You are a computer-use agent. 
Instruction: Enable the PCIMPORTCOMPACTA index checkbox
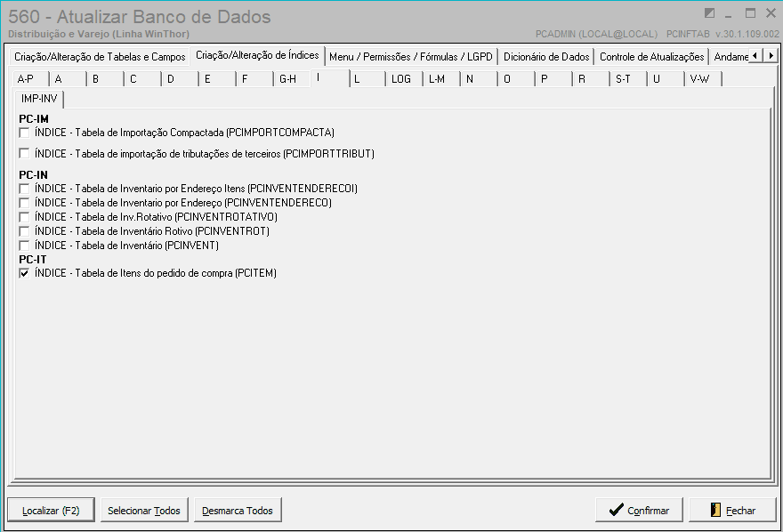point(22,133)
